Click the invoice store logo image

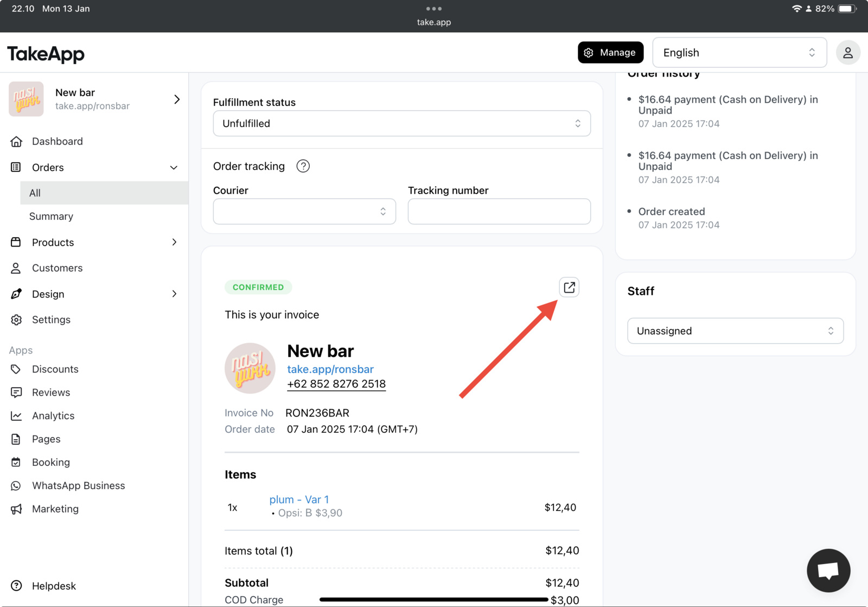coord(250,368)
